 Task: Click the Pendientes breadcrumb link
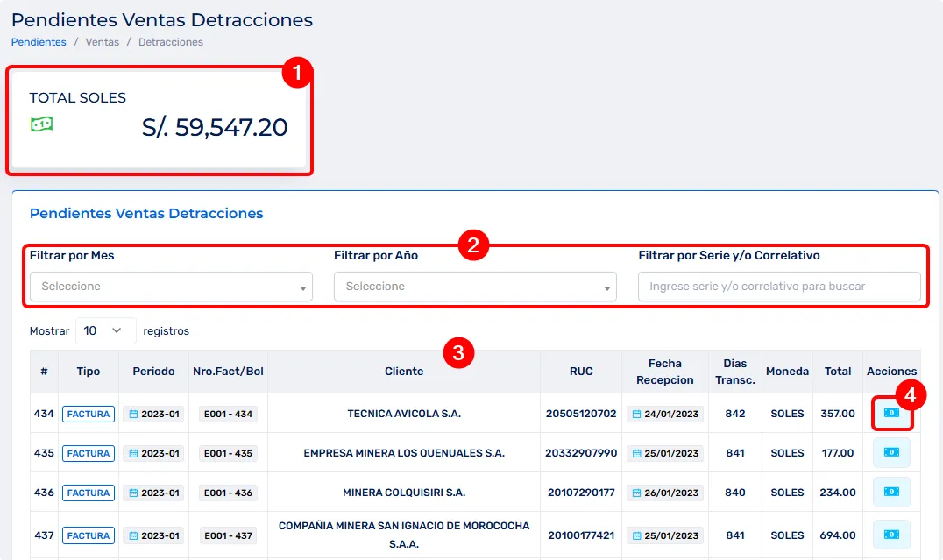coord(39,42)
